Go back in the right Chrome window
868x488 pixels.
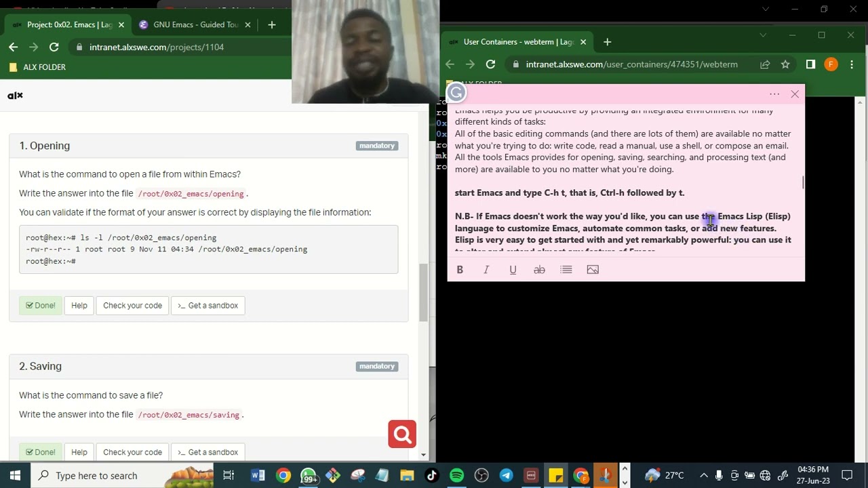[450, 64]
